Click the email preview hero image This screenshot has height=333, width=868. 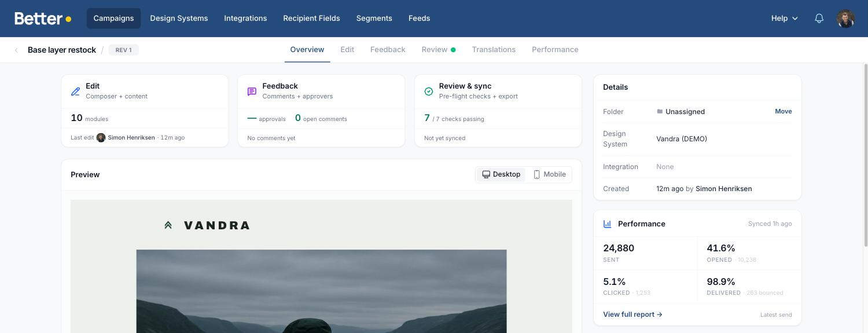pyautogui.click(x=321, y=291)
